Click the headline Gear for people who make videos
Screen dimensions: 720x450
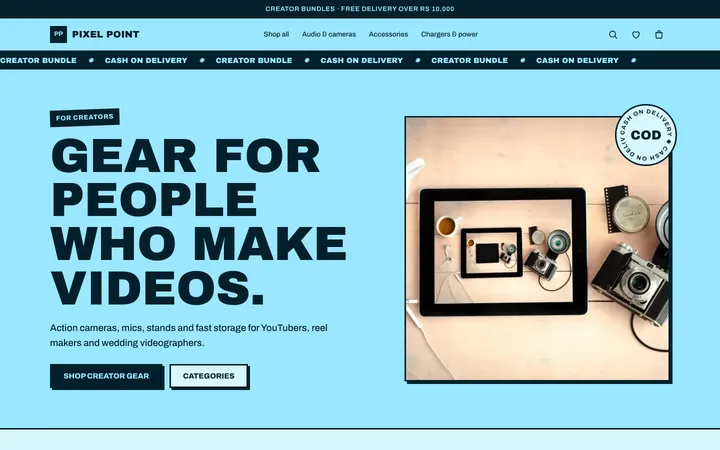point(198,222)
